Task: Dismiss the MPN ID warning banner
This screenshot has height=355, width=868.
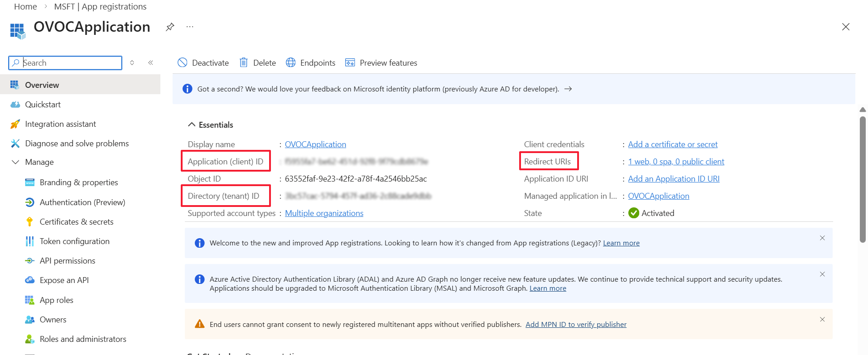Action: coord(822,320)
